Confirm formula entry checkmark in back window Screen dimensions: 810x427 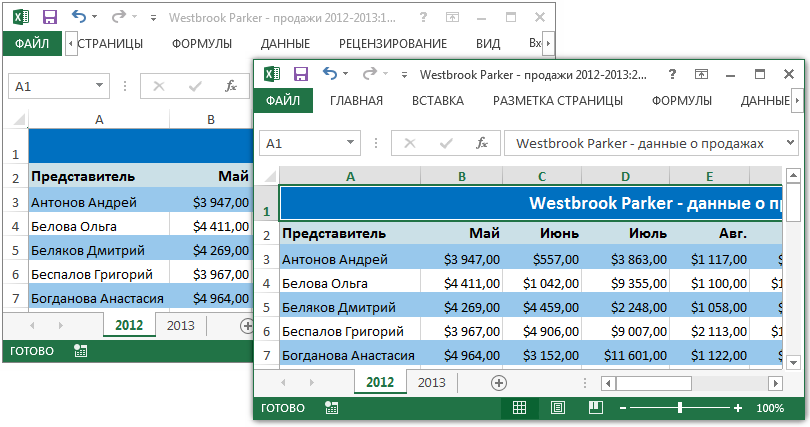pyautogui.click(x=195, y=86)
